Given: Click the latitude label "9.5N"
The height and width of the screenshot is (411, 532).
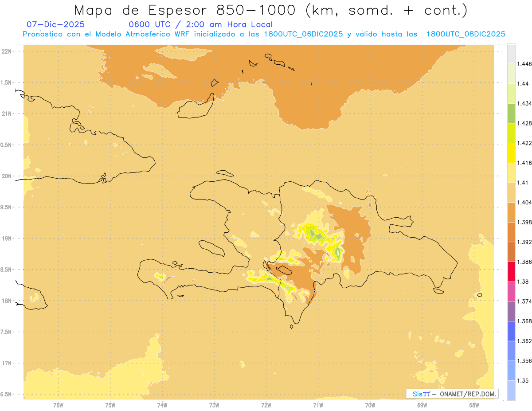Looking at the screenshot, I should pos(6,207).
